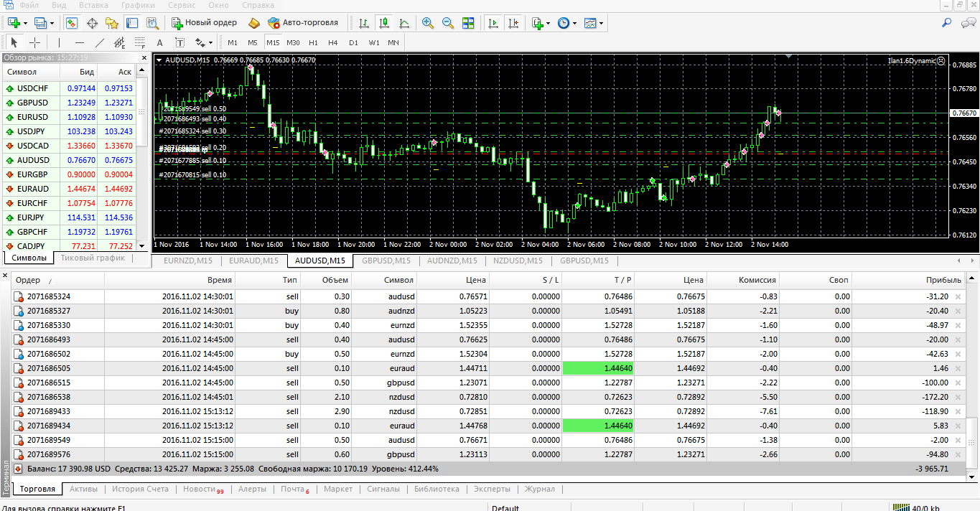Image resolution: width=980 pixels, height=511 pixels.
Task: Open a new chart with the toolbar icon
Action: tap(13, 23)
